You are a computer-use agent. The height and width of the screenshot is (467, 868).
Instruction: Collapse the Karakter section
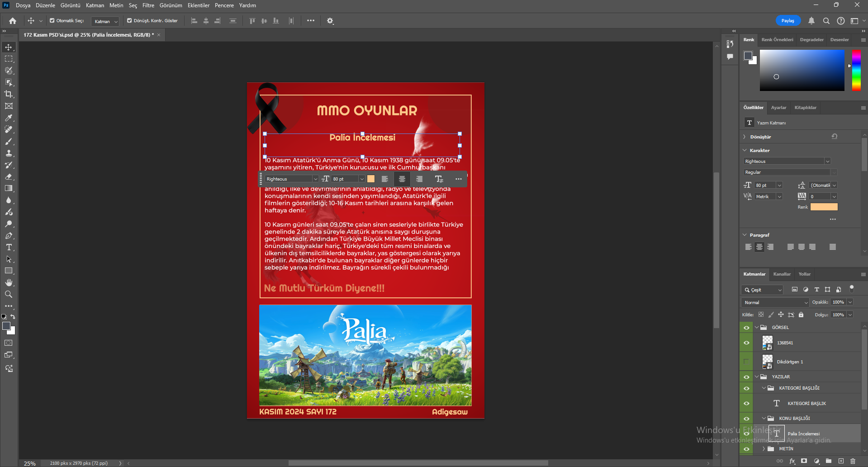tap(745, 150)
